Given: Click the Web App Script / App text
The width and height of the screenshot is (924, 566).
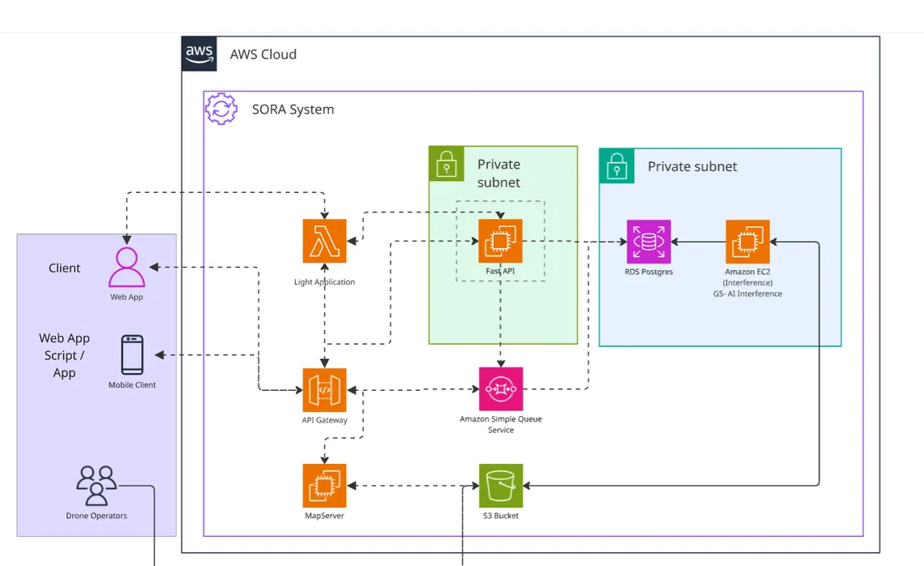Looking at the screenshot, I should tap(64, 355).
